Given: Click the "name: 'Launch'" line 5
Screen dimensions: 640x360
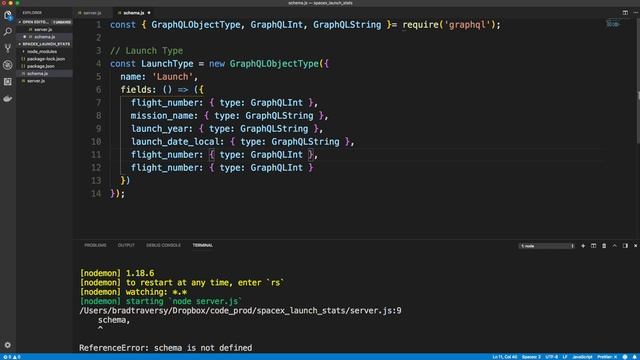Looking at the screenshot, I should point(159,77).
